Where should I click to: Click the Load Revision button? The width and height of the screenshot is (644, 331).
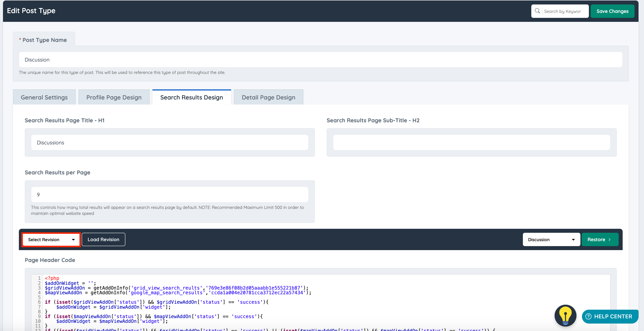coord(103,240)
